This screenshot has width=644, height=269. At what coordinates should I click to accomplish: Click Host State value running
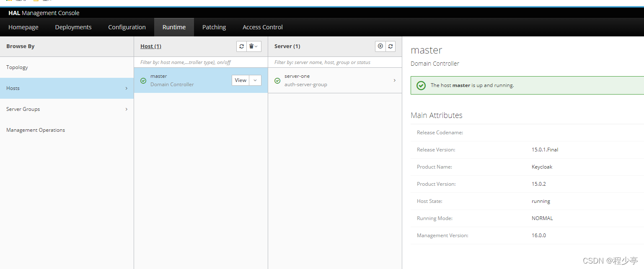[541, 201]
